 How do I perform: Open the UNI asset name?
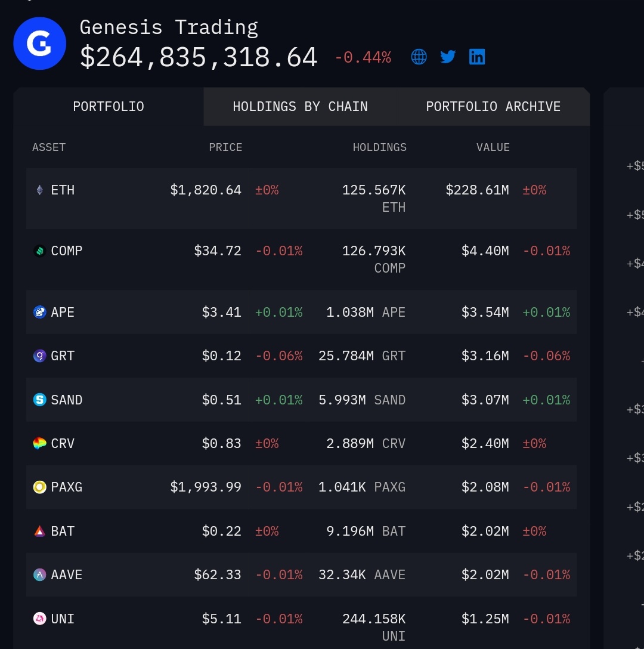[63, 619]
